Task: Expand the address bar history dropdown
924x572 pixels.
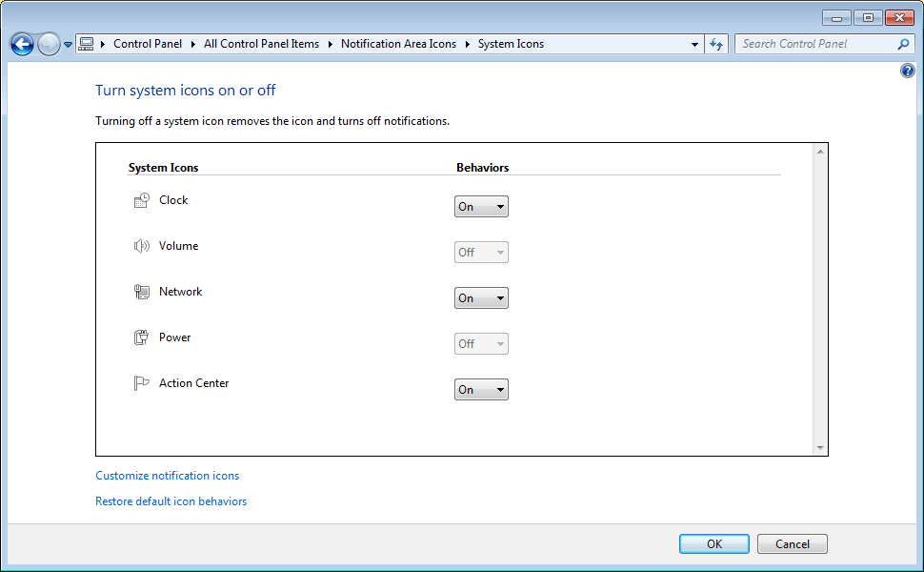Action: 694,44
